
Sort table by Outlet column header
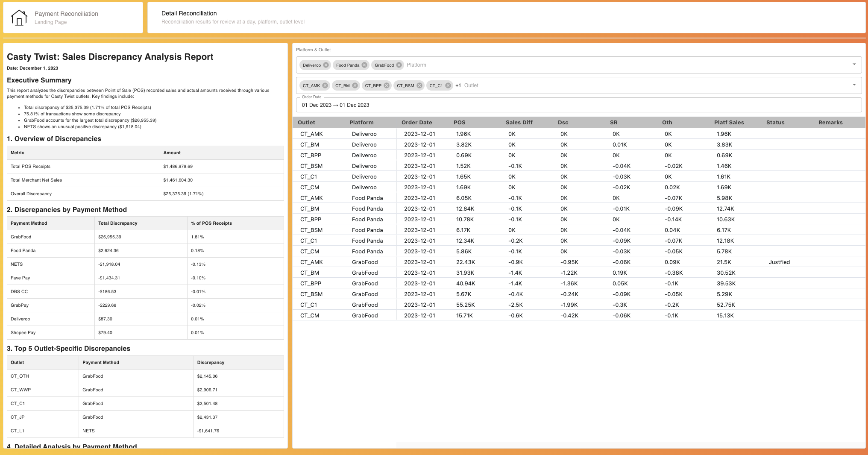click(x=306, y=123)
